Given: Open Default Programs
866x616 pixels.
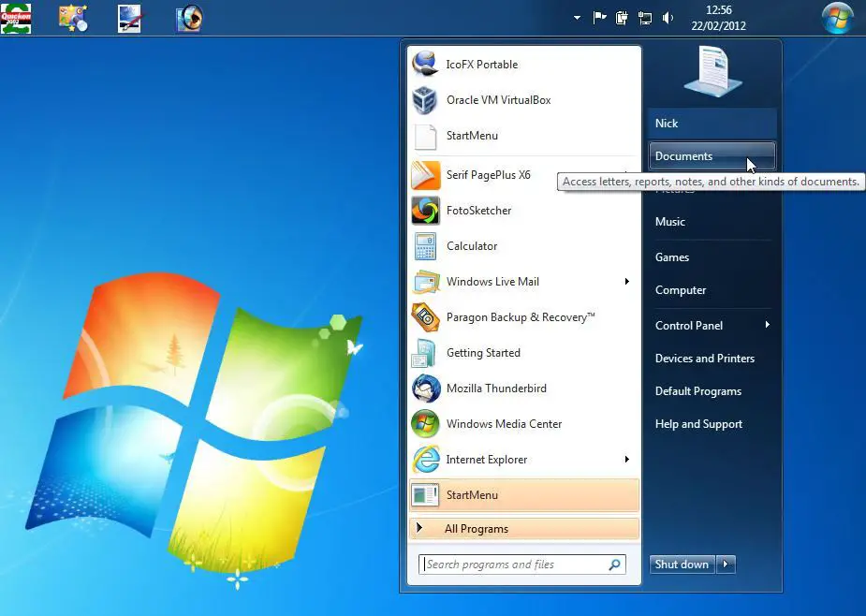Looking at the screenshot, I should coord(712,391).
